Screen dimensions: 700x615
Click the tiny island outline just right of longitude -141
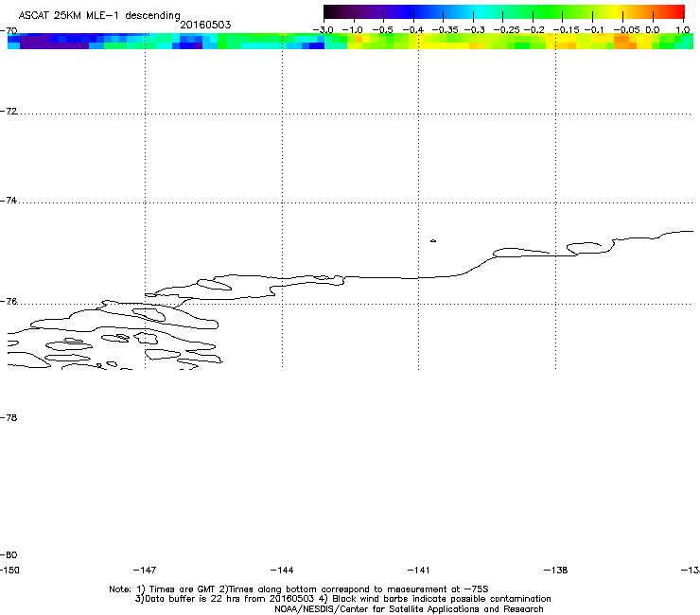[433, 241]
